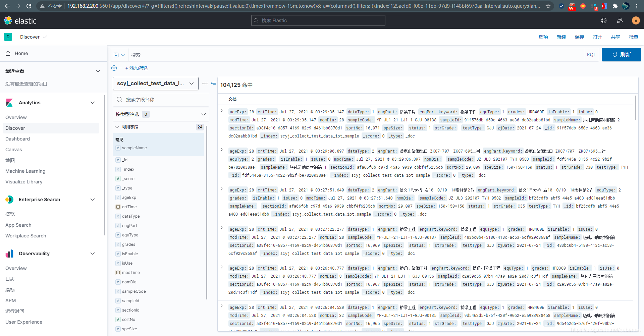Viewport: 644px width, 336px height.
Task: Click the _score number type icon
Action: [x=118, y=179]
